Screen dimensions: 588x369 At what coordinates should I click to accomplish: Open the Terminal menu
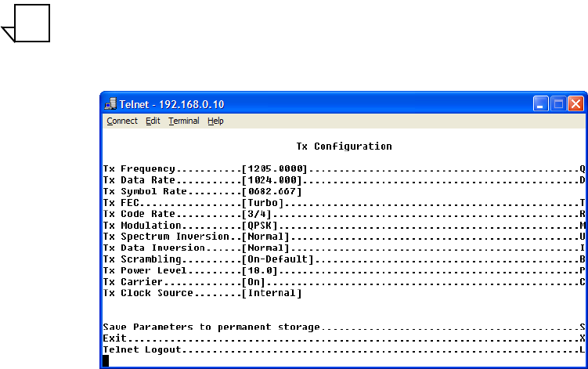(x=184, y=121)
